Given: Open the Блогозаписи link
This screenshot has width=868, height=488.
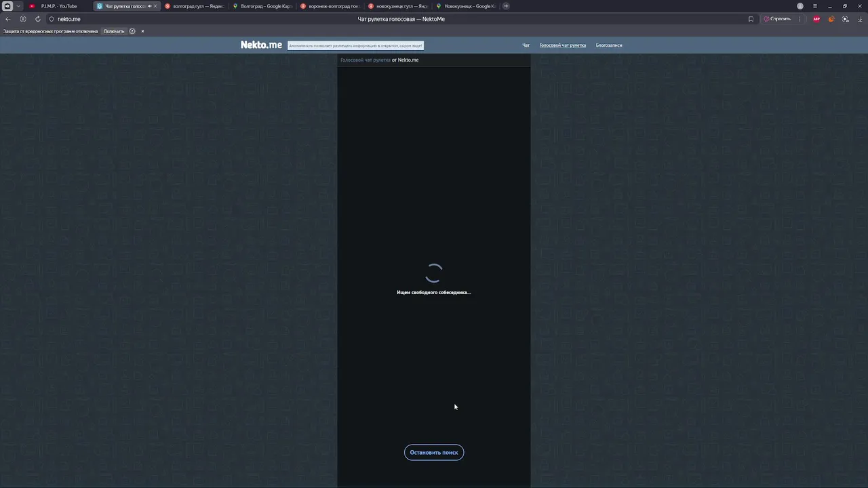Looking at the screenshot, I should (609, 45).
